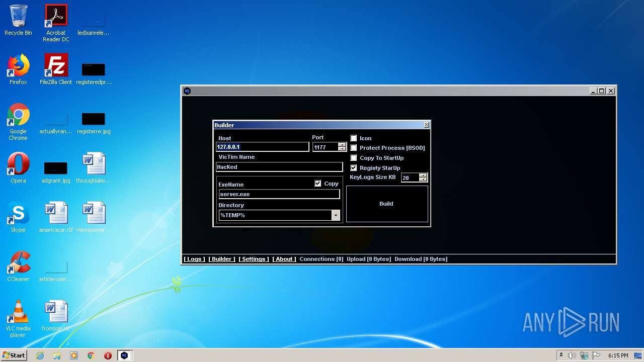
Task: Click volume icon in system tray
Action: coord(572,355)
